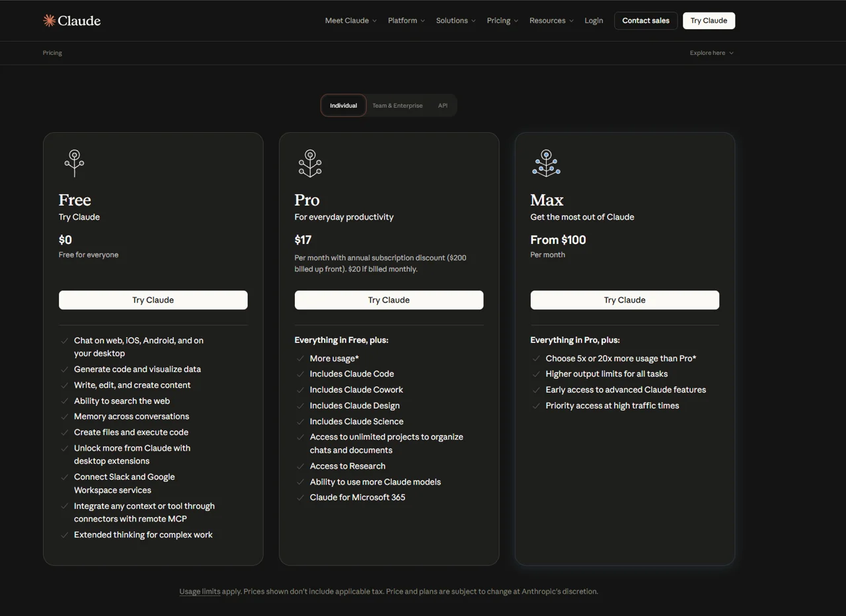
Task: Click the "$17" price
Action: [303, 240]
